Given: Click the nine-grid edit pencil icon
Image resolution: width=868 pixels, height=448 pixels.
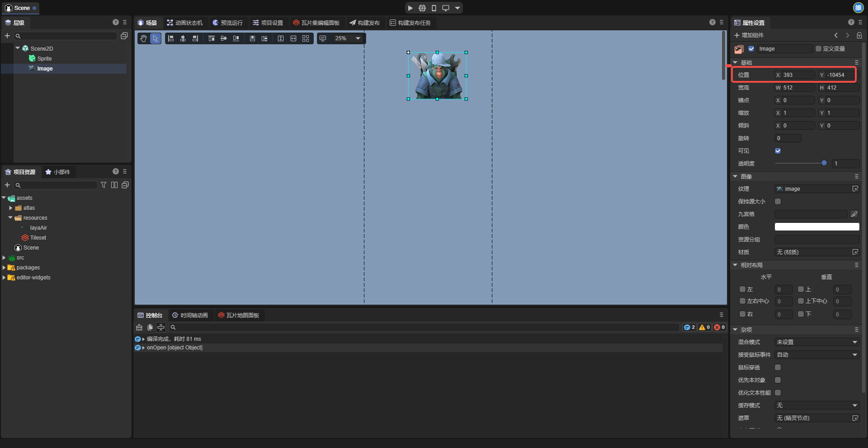Looking at the screenshot, I should point(854,214).
